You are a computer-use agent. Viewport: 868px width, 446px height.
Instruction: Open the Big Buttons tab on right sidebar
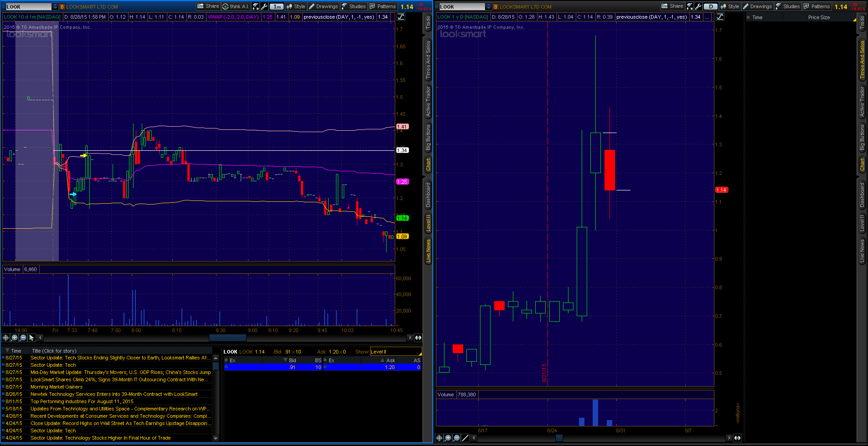(x=862, y=138)
